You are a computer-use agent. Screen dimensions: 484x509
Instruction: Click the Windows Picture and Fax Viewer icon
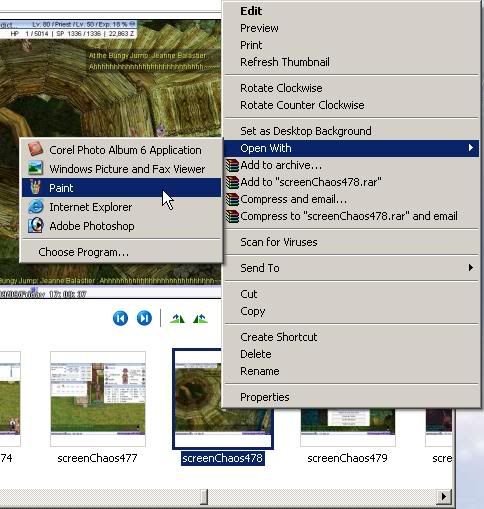pos(35,168)
